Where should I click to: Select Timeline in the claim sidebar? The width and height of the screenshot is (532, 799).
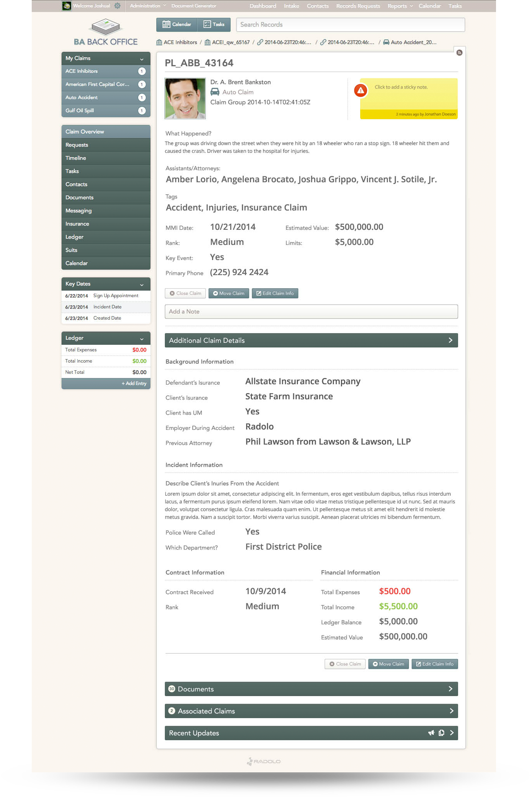click(76, 158)
